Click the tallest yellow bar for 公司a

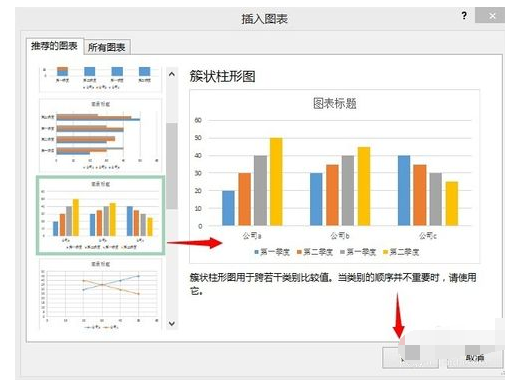[x=276, y=182]
